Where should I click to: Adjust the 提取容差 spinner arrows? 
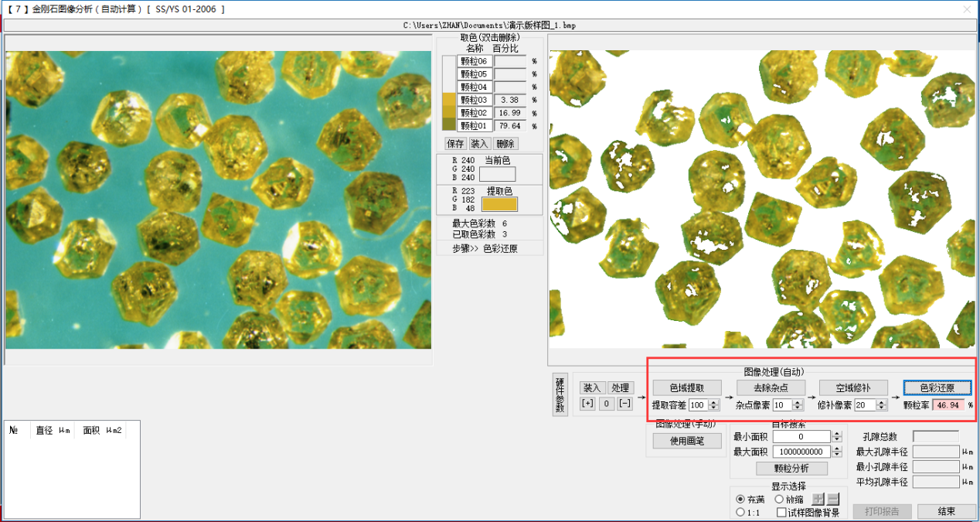pos(713,404)
